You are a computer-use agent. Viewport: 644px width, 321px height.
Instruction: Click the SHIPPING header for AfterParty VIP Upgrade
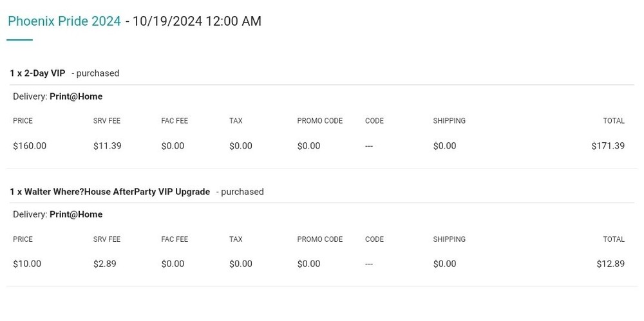pyautogui.click(x=449, y=239)
